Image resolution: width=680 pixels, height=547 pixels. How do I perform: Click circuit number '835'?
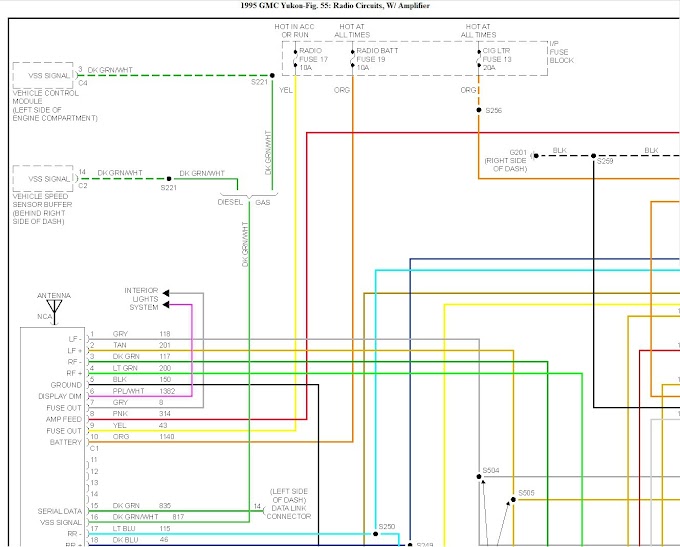coord(165,506)
